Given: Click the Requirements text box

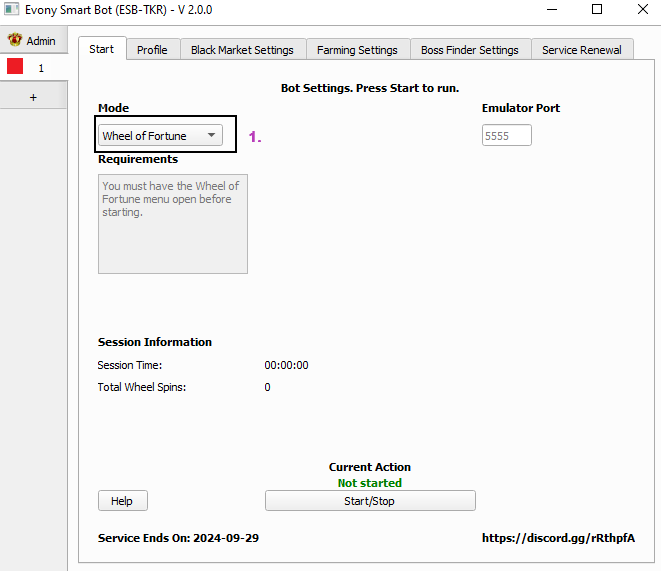Looking at the screenshot, I should 173,224.
